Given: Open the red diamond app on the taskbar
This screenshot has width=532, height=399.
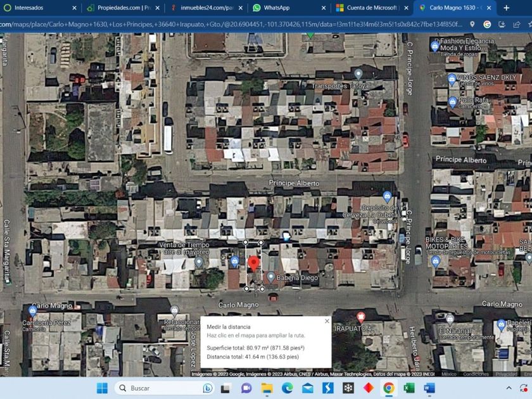Looking at the screenshot, I should pos(369,388).
